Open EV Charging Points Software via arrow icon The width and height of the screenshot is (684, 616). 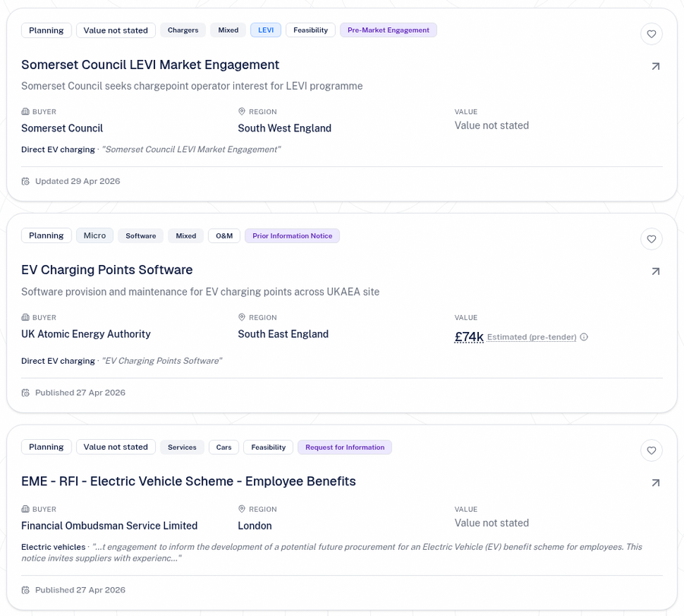(656, 271)
